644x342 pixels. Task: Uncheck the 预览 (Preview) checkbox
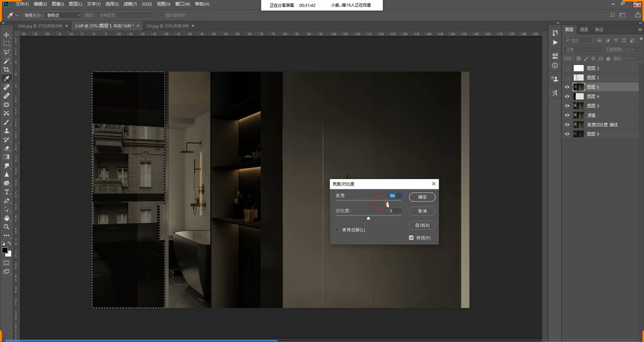pyautogui.click(x=412, y=238)
